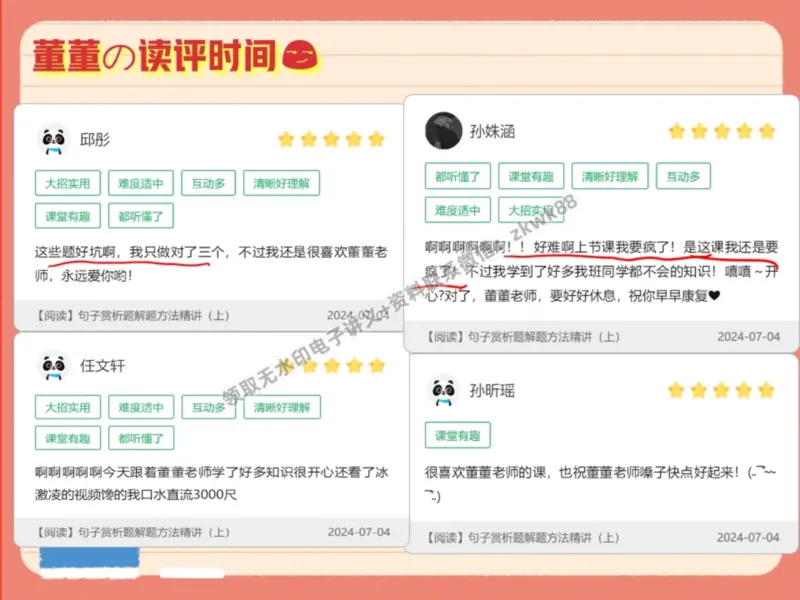Select 难度适中 tag in 孙姝涵's review
The width and height of the screenshot is (800, 600).
click(458, 210)
